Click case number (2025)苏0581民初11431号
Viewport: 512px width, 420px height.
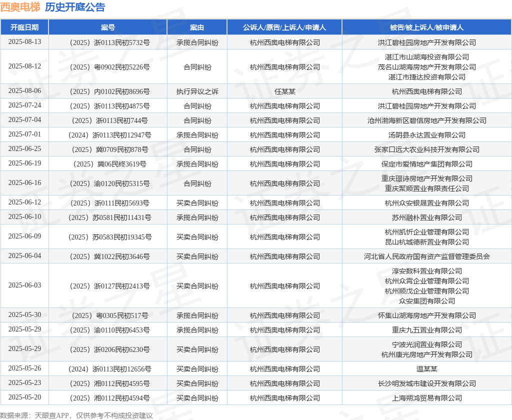coord(109,217)
